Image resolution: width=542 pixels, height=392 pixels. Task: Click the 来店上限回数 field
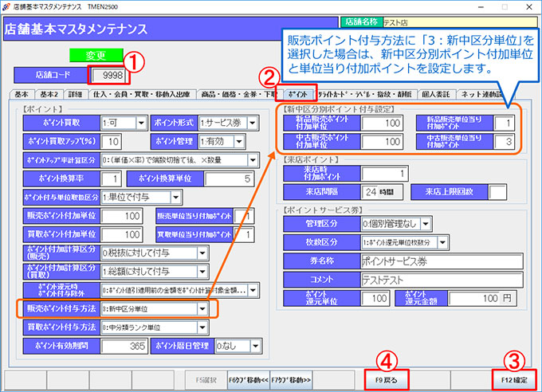click(497, 192)
